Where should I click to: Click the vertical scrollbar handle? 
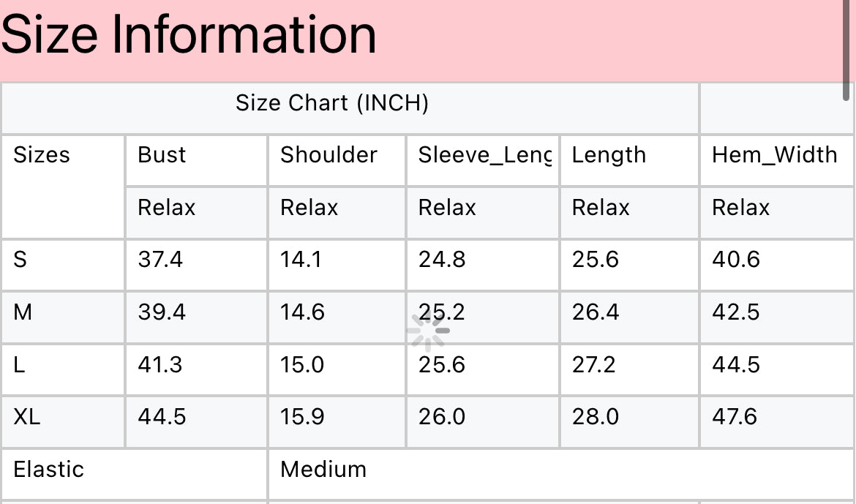846,49
